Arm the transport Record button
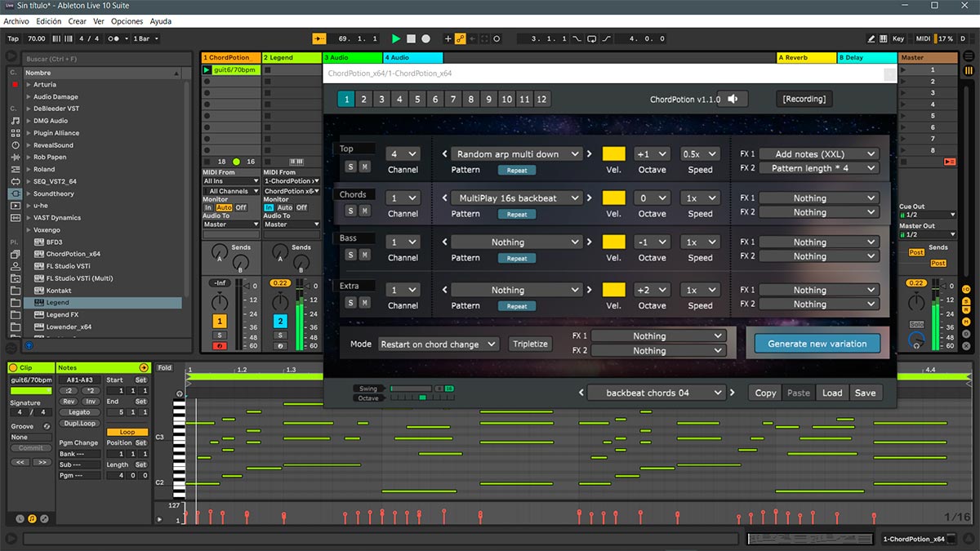Screen dimensions: 980x551 (x=427, y=38)
